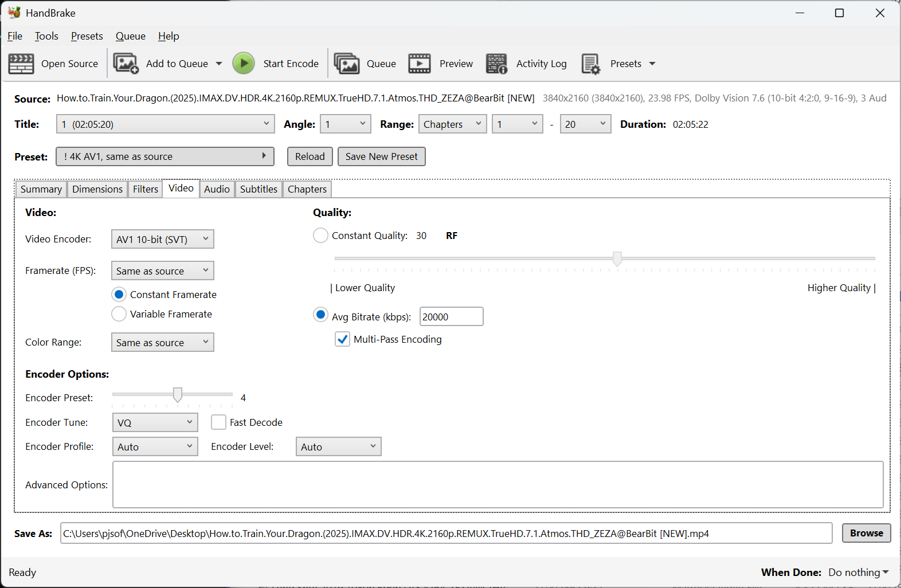Open the Queue via its toolbar icon
This screenshot has height=588, width=901.
point(347,64)
